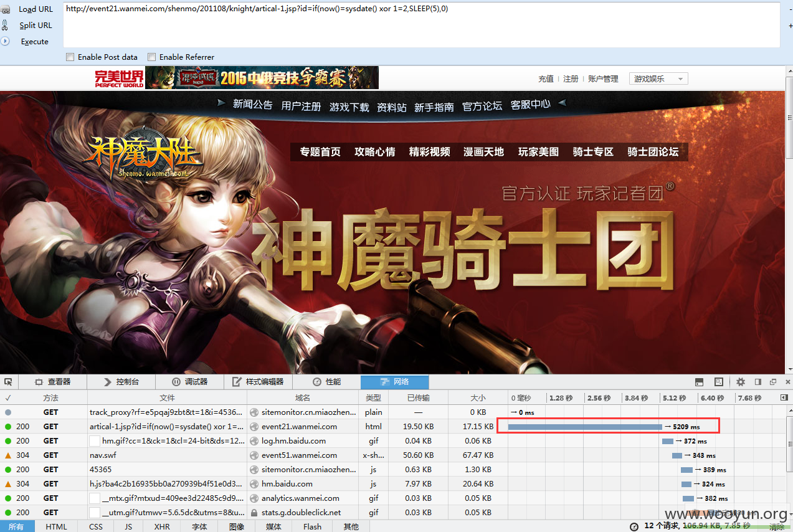
Task: Click inside the HackBar URL text field
Action: click(421, 25)
